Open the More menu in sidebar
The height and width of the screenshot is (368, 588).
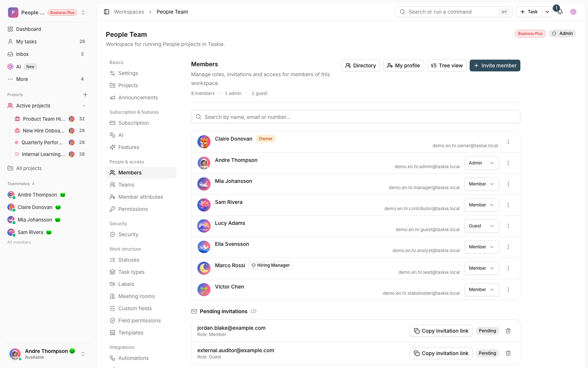click(47, 79)
